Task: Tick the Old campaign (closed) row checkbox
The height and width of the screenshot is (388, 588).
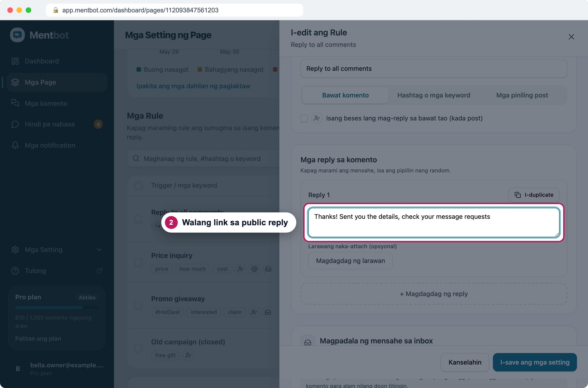Action: point(138,348)
